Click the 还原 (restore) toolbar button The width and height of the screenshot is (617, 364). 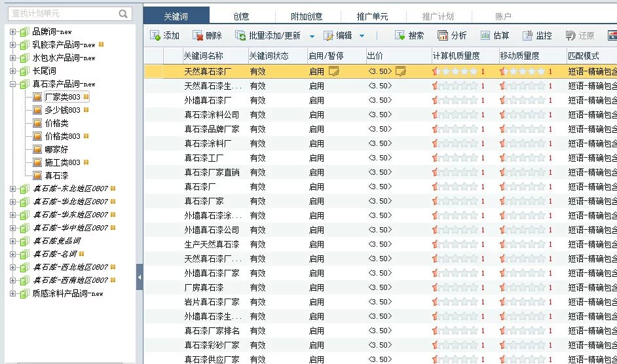[580, 36]
